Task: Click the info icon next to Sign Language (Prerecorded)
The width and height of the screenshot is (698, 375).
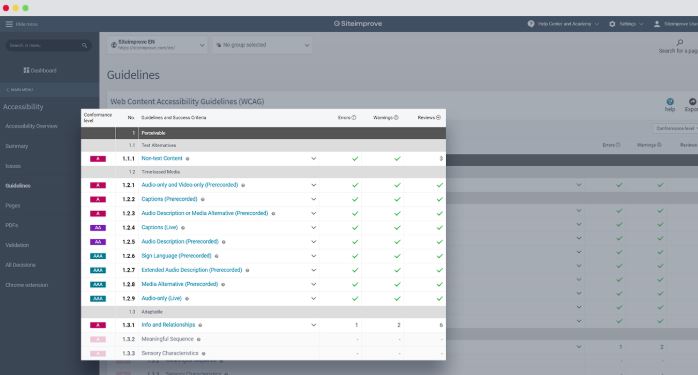Action: (216, 257)
